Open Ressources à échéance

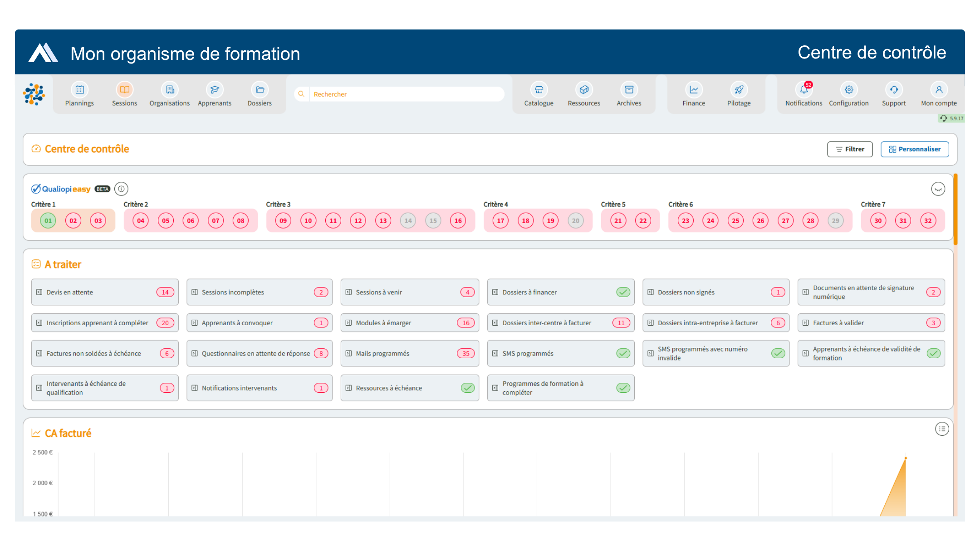click(410, 388)
